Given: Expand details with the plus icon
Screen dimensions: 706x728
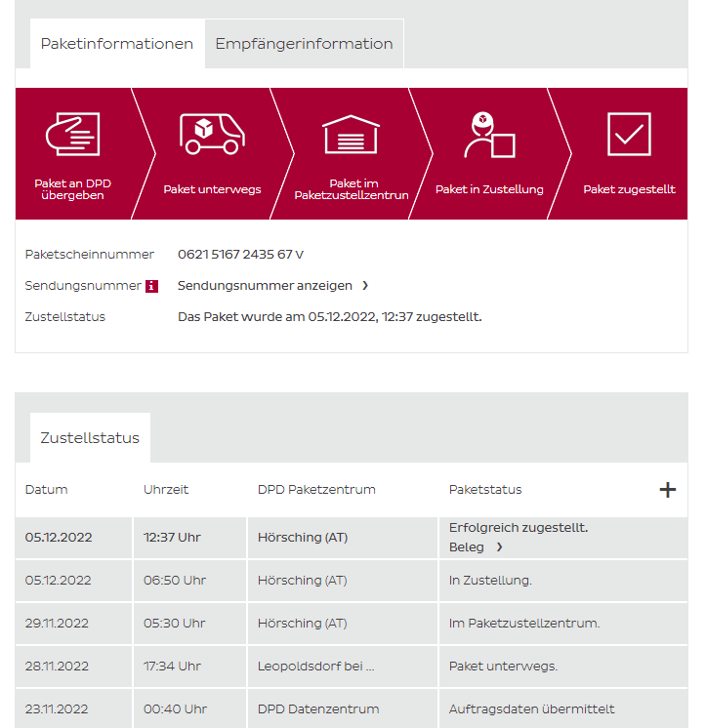Looking at the screenshot, I should (x=668, y=490).
